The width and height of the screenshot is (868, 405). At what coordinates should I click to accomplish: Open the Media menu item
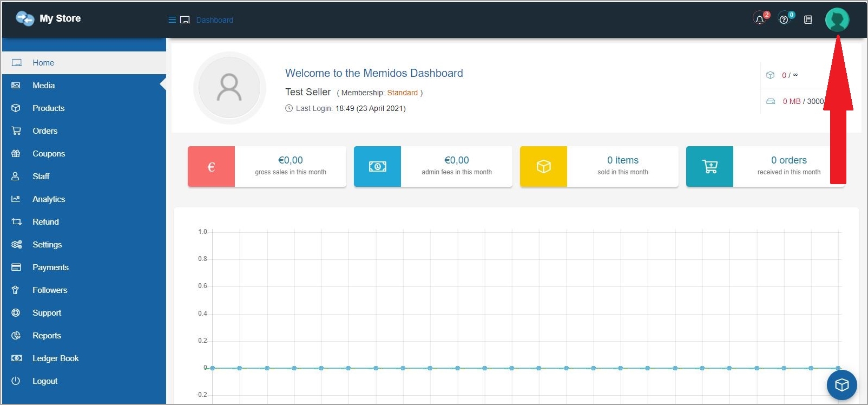[x=84, y=86]
